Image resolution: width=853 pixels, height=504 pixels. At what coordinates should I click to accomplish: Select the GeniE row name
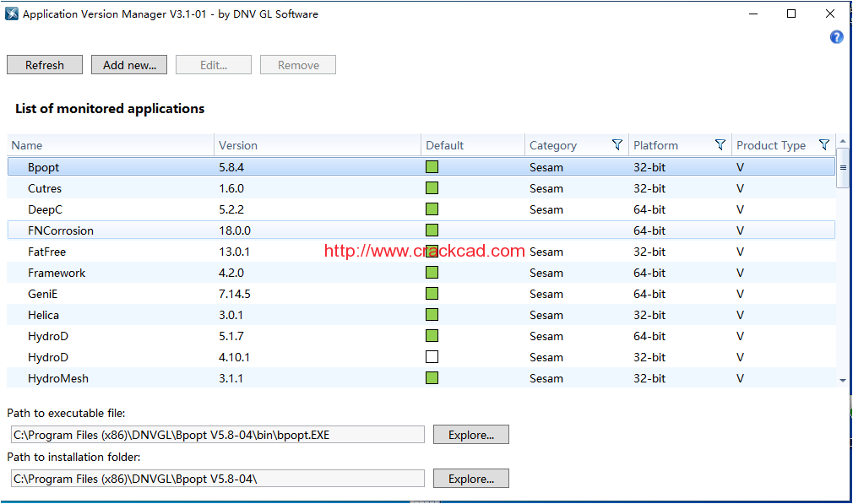click(x=42, y=294)
